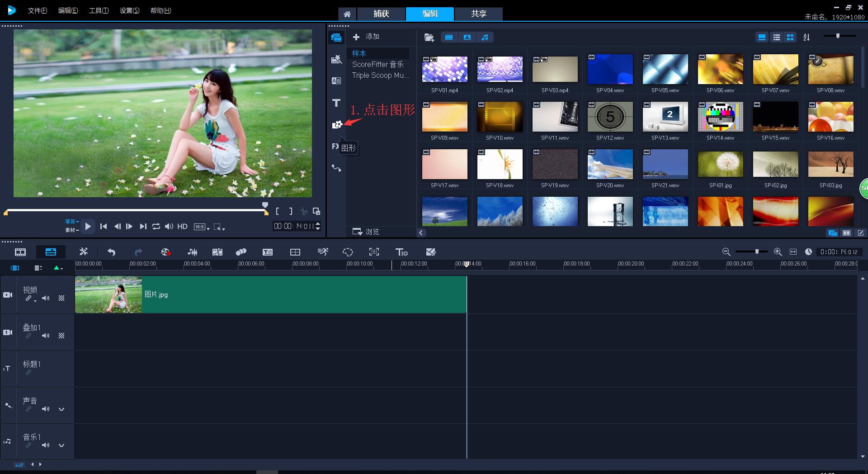This screenshot has width=868, height=474.
Task: Toggle ripple editing on 标题1 track
Action: click(x=28, y=372)
